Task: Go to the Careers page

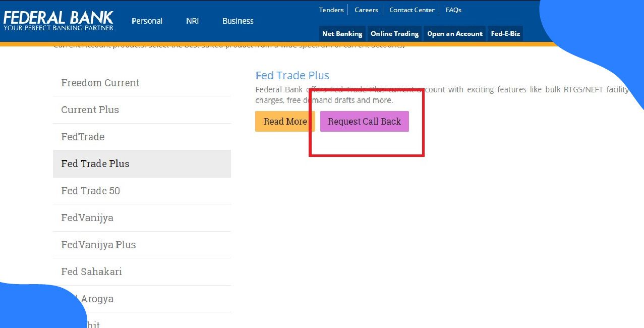Action: [x=366, y=10]
